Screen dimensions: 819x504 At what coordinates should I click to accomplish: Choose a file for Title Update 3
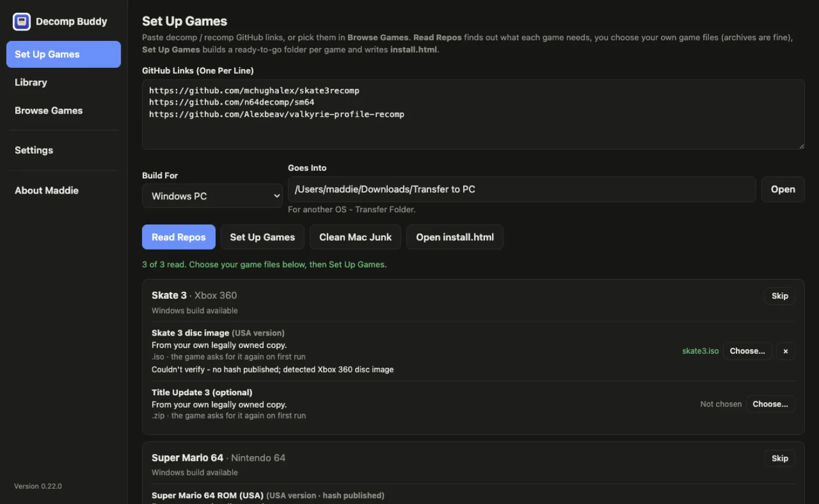pyautogui.click(x=770, y=404)
